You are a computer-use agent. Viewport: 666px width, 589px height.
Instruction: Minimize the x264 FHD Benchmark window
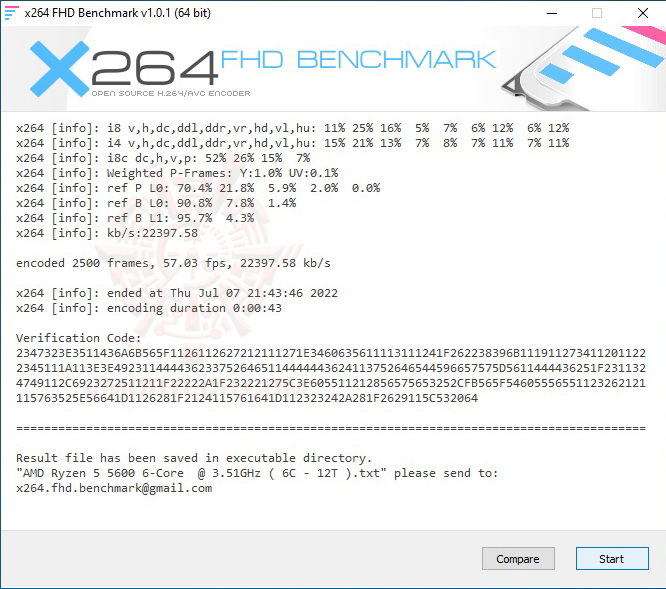(552, 13)
